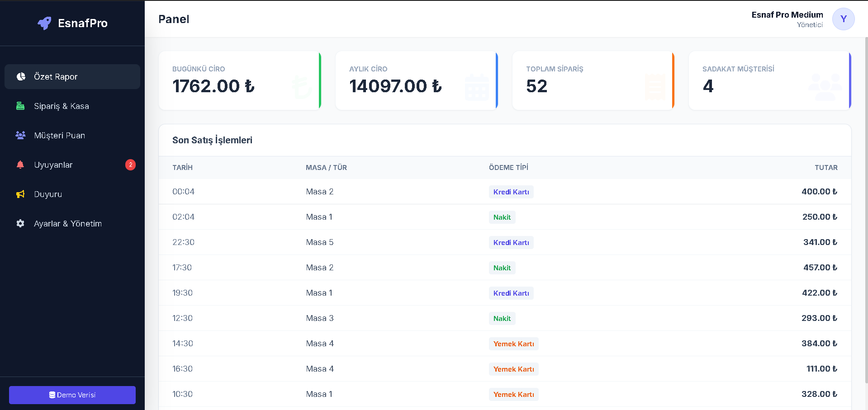
Task: Click the Duyuru megaphone icon
Action: (x=20, y=194)
